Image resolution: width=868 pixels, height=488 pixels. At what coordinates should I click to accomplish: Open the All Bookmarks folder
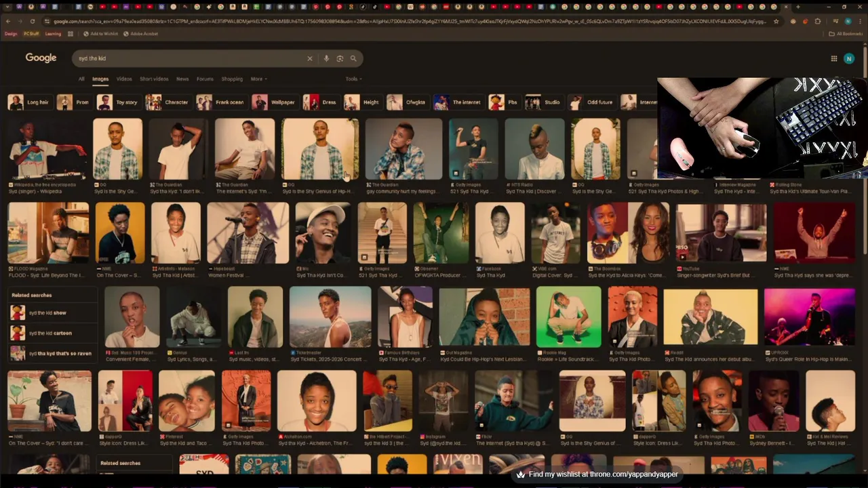pyautogui.click(x=846, y=33)
